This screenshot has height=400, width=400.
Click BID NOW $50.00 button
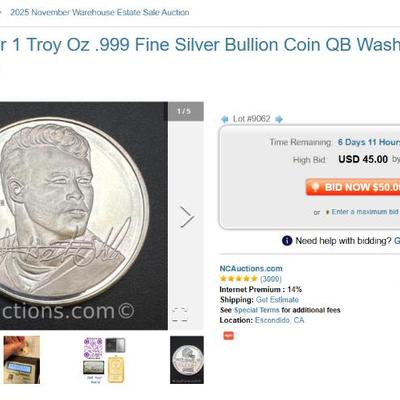[x=353, y=187]
